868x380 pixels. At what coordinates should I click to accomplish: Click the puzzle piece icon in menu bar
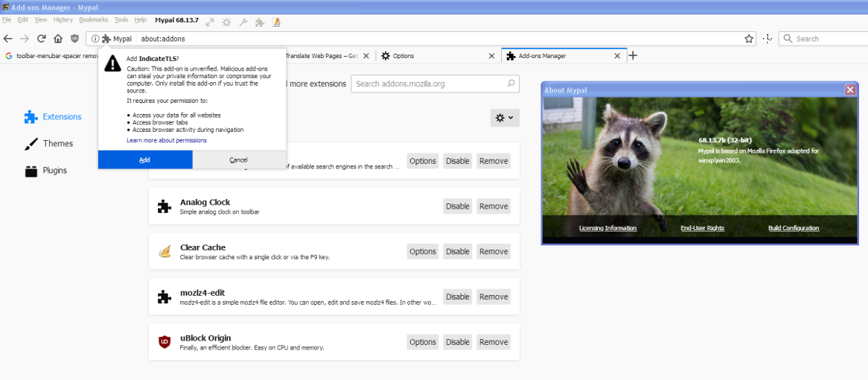(x=260, y=22)
